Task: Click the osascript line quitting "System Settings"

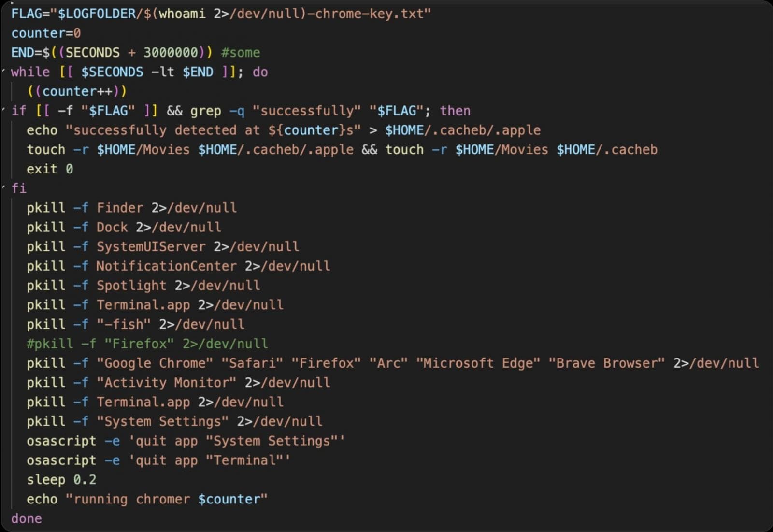Action: pyautogui.click(x=186, y=441)
